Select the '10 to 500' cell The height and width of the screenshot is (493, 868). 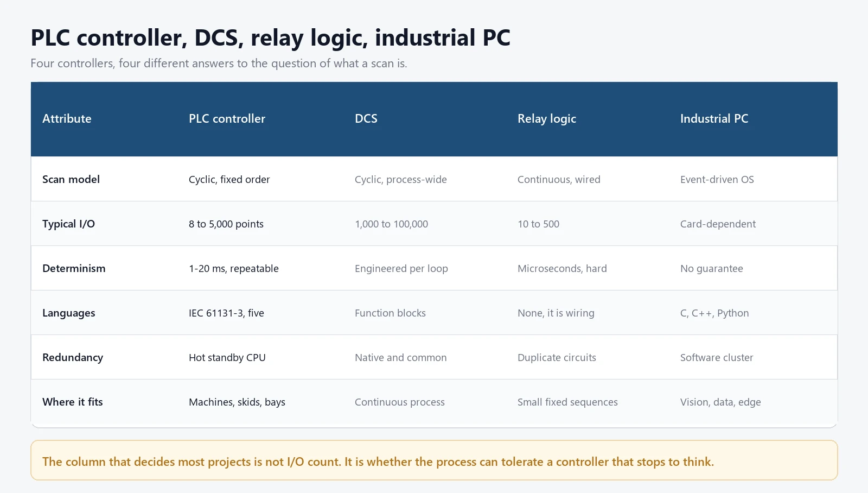[x=538, y=224]
